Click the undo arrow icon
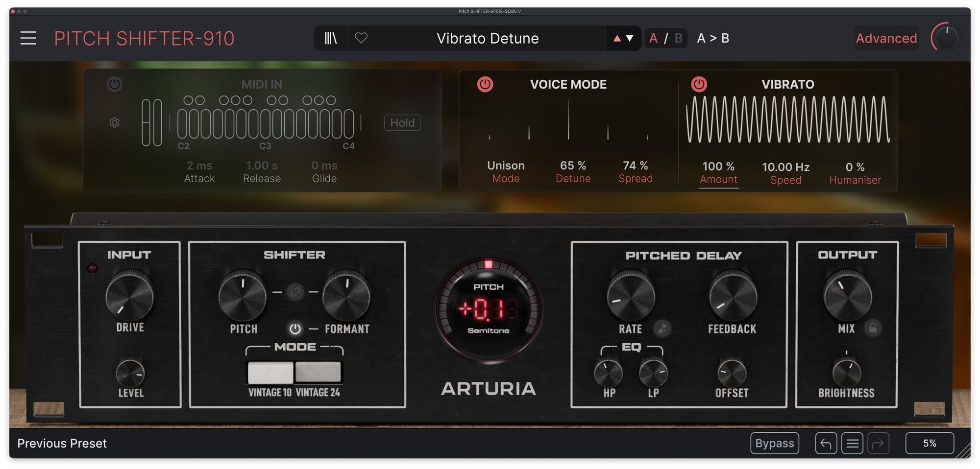 click(x=826, y=444)
